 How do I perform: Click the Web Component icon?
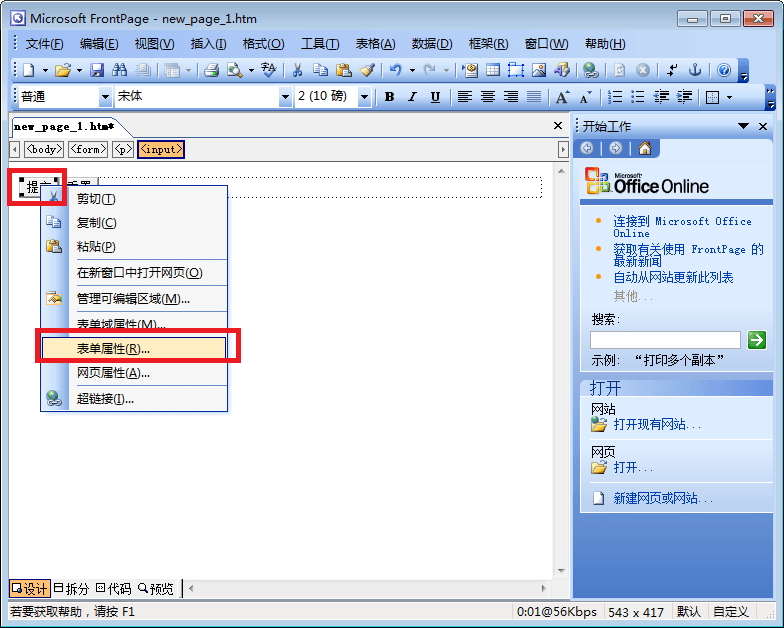470,70
